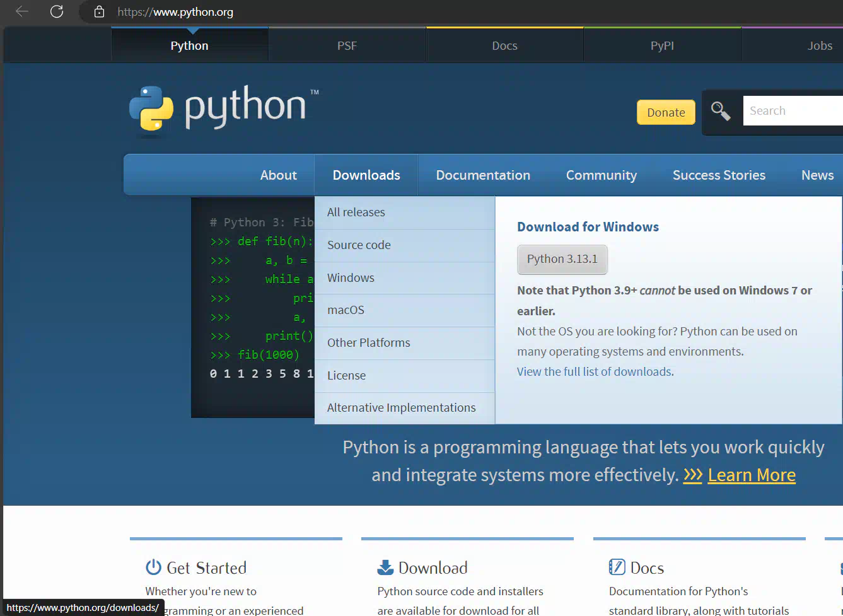Screen dimensions: 843x616
Task: Select macOS from Downloads dropdown
Action: (405, 310)
